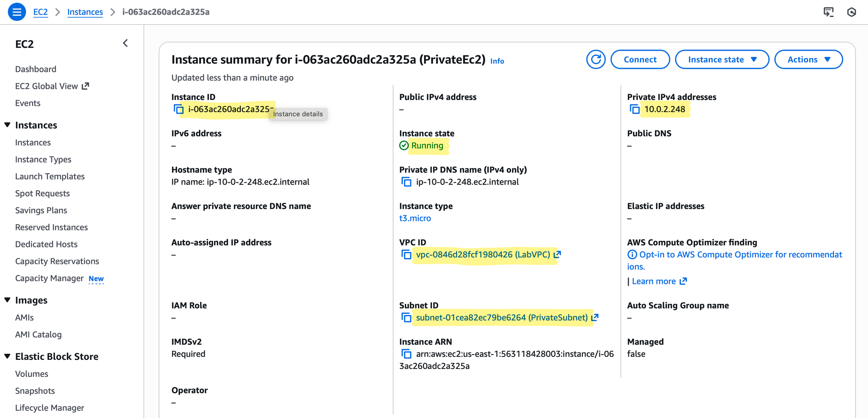Screen dimensions: 868x418
Task: Open the Instance state dropdown
Action: pos(722,59)
